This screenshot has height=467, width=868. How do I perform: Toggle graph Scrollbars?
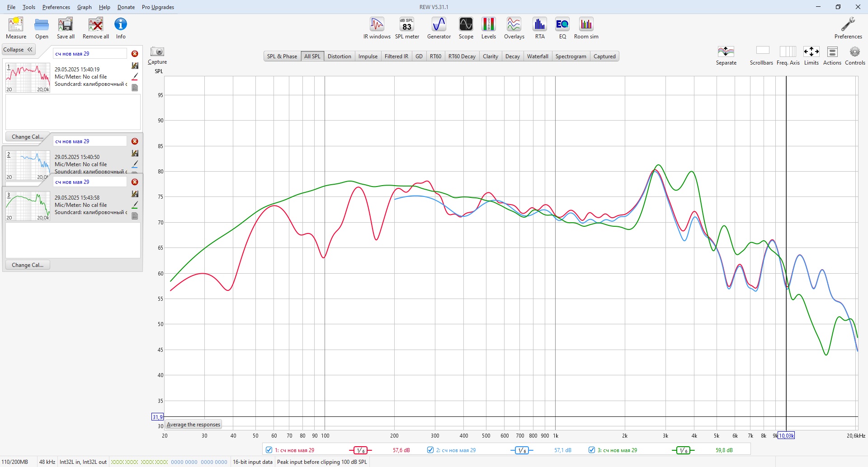tap(762, 56)
